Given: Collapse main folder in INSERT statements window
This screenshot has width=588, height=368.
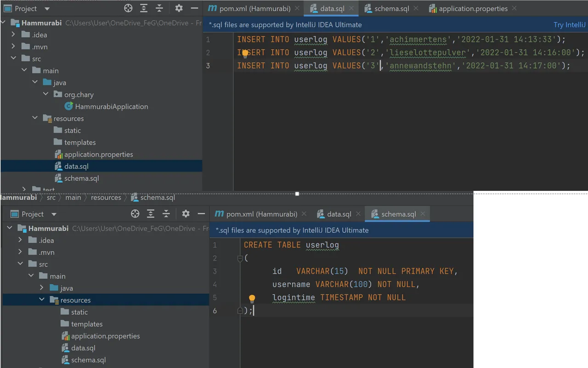Looking at the screenshot, I should pyautogui.click(x=24, y=70).
